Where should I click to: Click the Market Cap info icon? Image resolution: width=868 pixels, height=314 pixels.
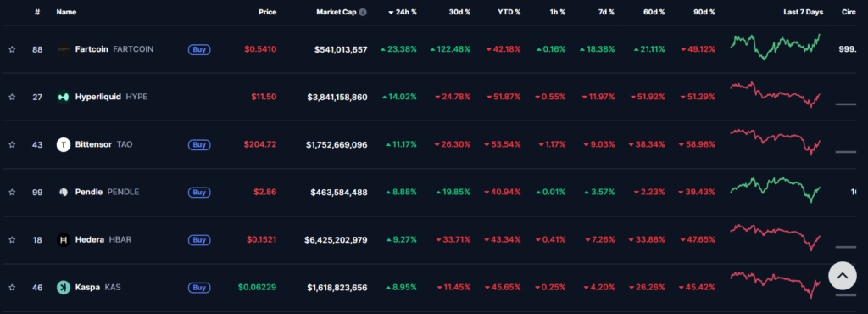[363, 12]
